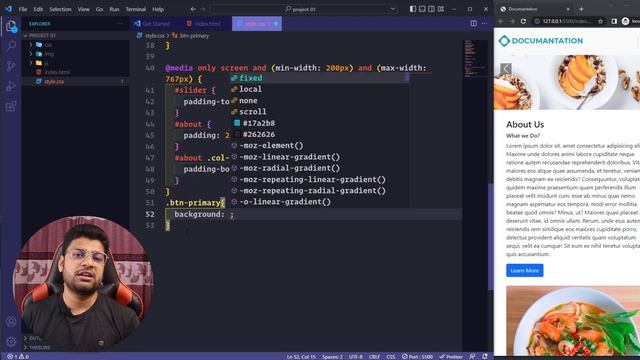Click the Port : 5500 live server status
Viewport: 640px width, 360px height.
417,356
